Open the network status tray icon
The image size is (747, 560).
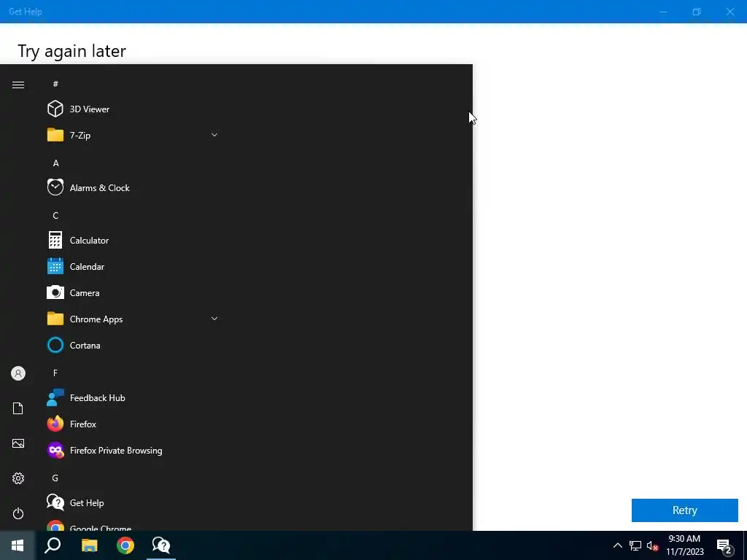635,545
